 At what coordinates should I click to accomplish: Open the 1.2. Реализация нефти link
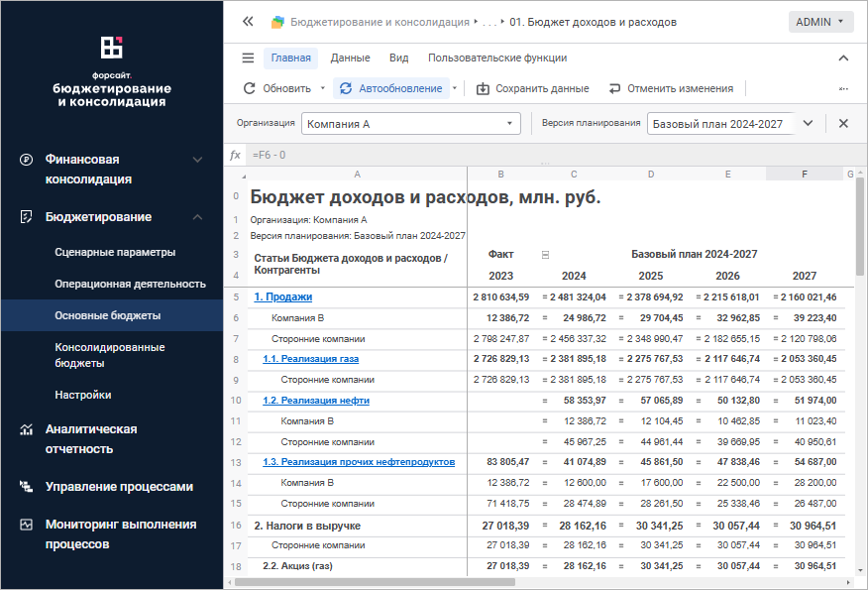[316, 401]
